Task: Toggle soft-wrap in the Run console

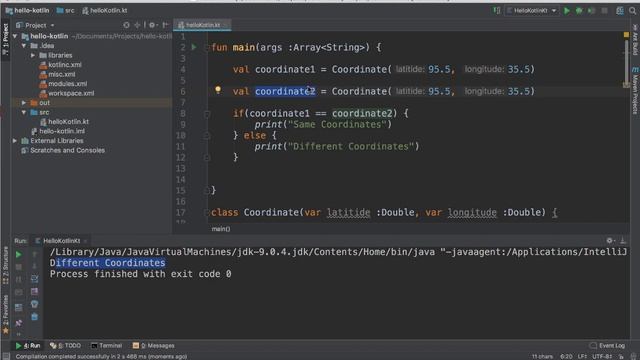Action: [35, 279]
